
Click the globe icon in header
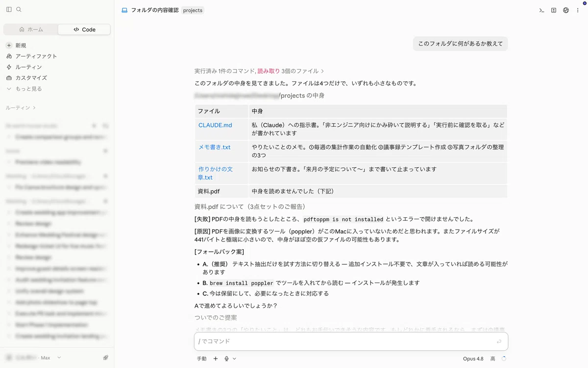[x=566, y=10]
